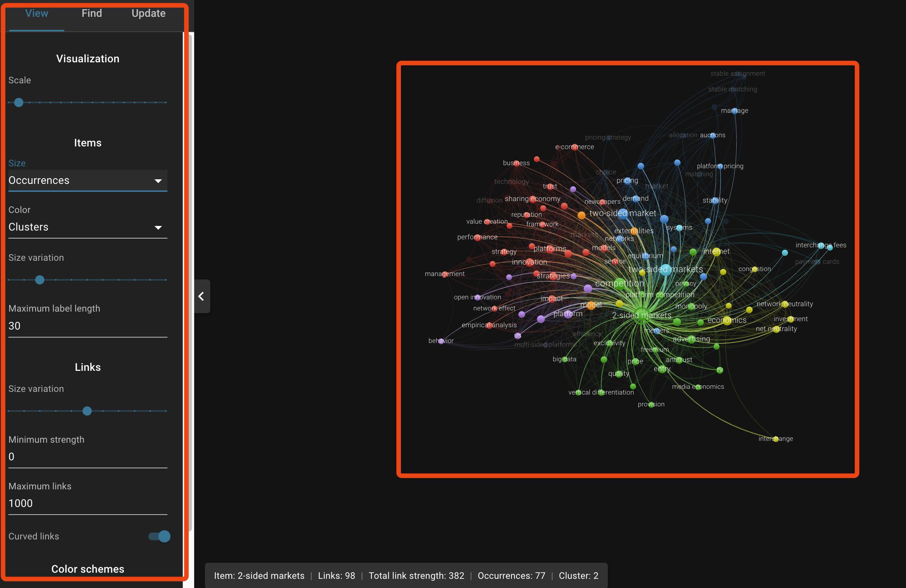Select the 'economics' node
This screenshot has height=588, width=906.
click(727, 320)
